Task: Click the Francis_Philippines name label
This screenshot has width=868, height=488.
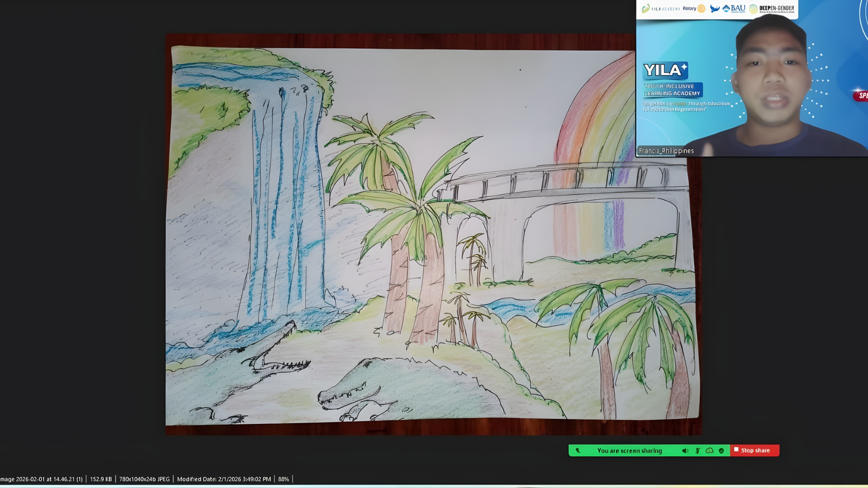Action: (666, 151)
